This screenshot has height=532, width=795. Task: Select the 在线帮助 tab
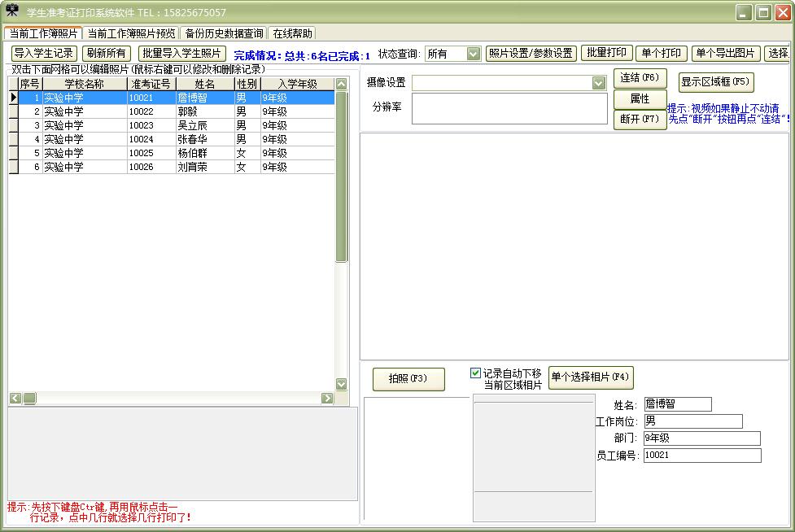coord(292,33)
